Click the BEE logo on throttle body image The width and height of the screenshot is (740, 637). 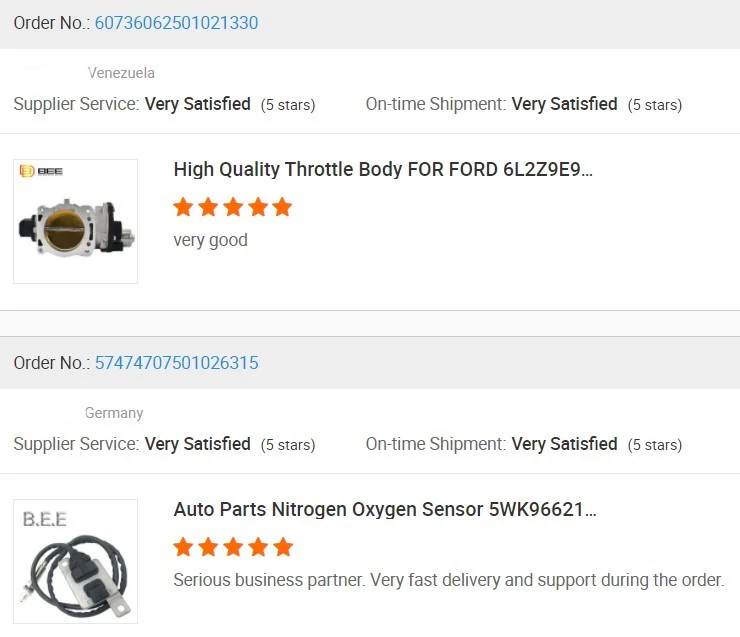tap(42, 172)
